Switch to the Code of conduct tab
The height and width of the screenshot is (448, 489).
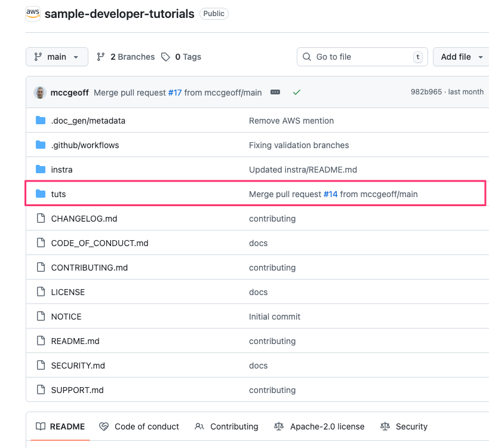139,426
